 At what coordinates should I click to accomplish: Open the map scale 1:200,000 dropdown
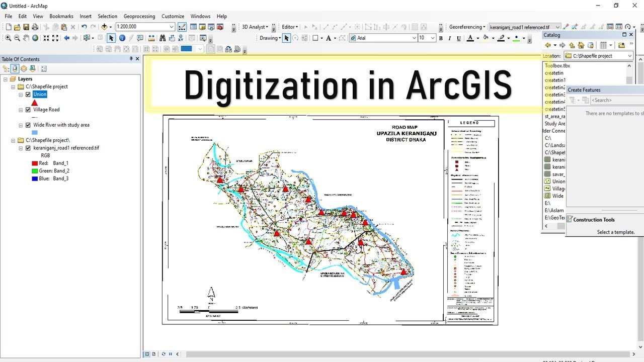[x=172, y=27]
